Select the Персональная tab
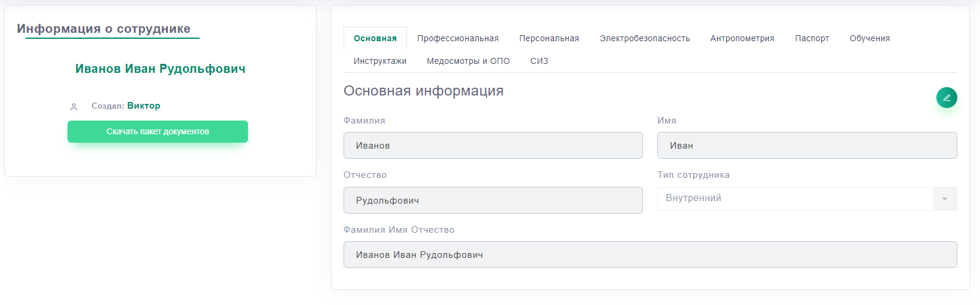 549,38
